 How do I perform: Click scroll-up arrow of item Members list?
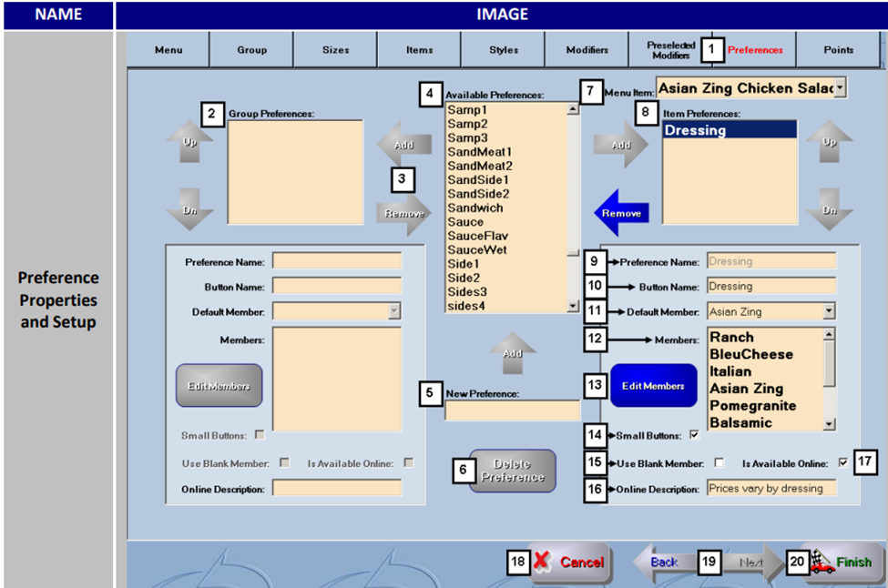tap(829, 334)
